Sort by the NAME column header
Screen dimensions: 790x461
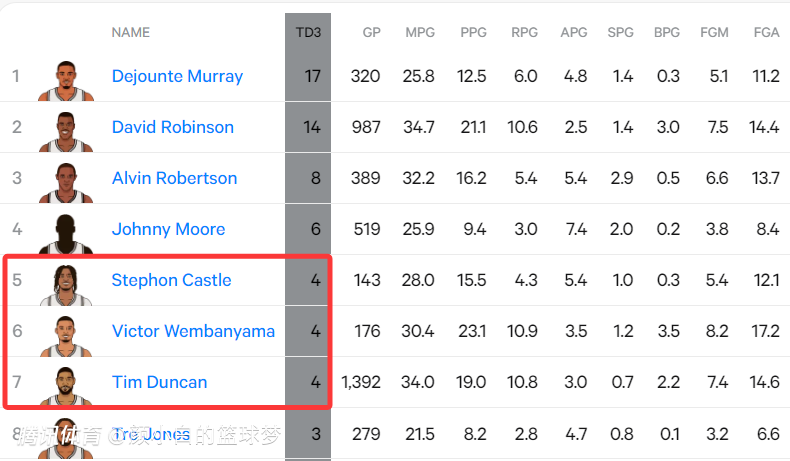click(131, 32)
